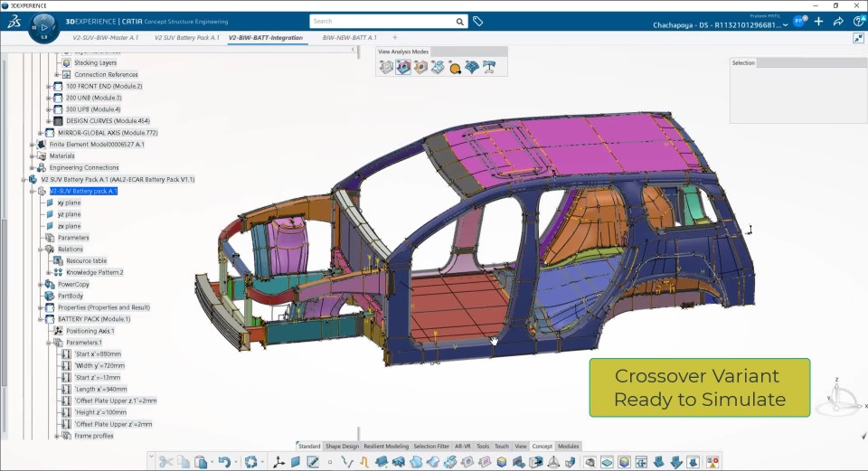Click the tree panel vertical scrollbar
868x471 pixels.
click(4, 303)
